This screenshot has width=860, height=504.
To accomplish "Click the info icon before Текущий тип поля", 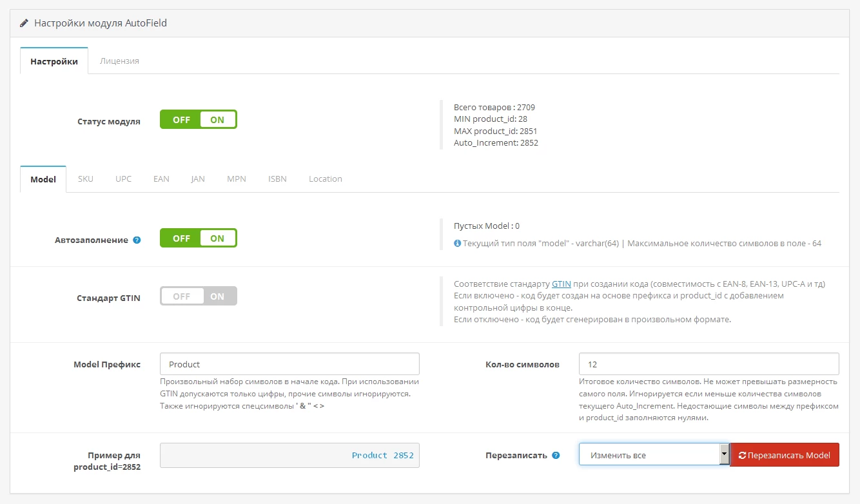I will 457,244.
